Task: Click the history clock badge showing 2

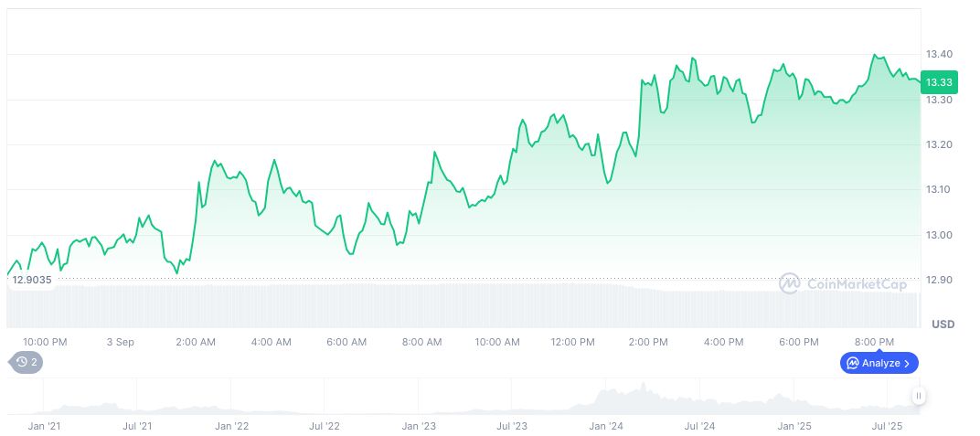Action: pos(27,362)
